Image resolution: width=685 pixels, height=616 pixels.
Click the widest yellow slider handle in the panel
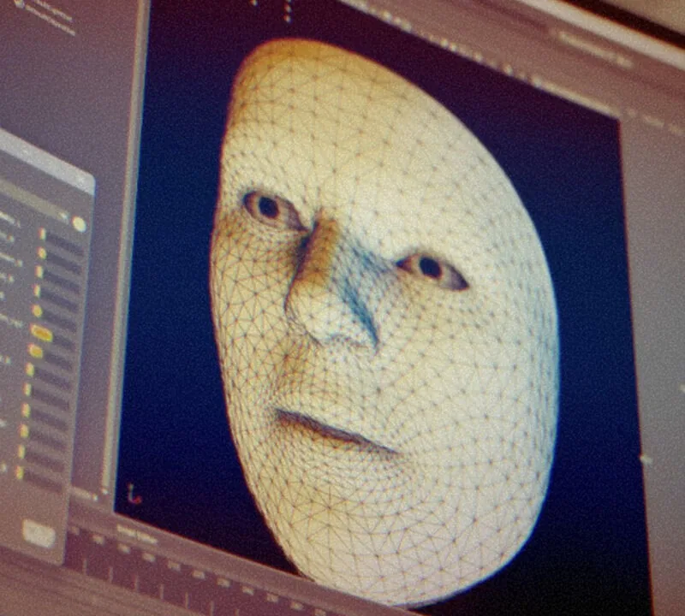42,334
